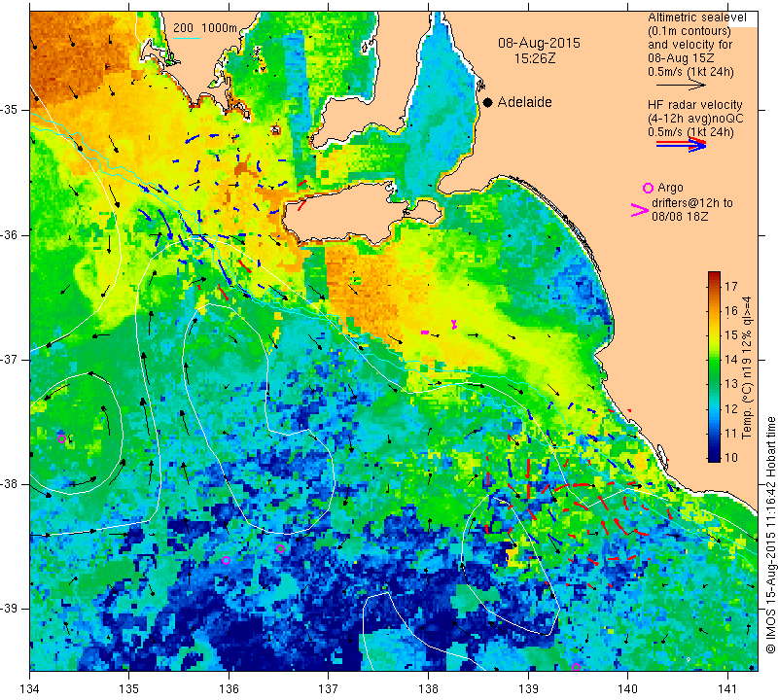The width and height of the screenshot is (778, 700).
Task: Click the 'drifters@12h to' legend text
Action: (x=691, y=203)
